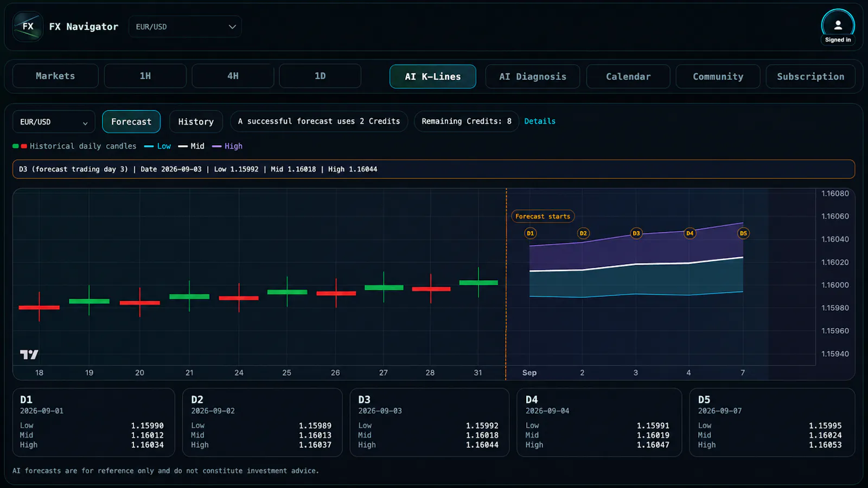Select the D4 forecast marker on chart

(x=690, y=233)
